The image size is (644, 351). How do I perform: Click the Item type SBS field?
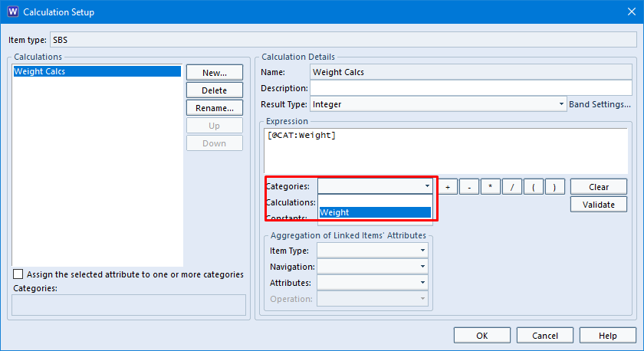(x=343, y=40)
